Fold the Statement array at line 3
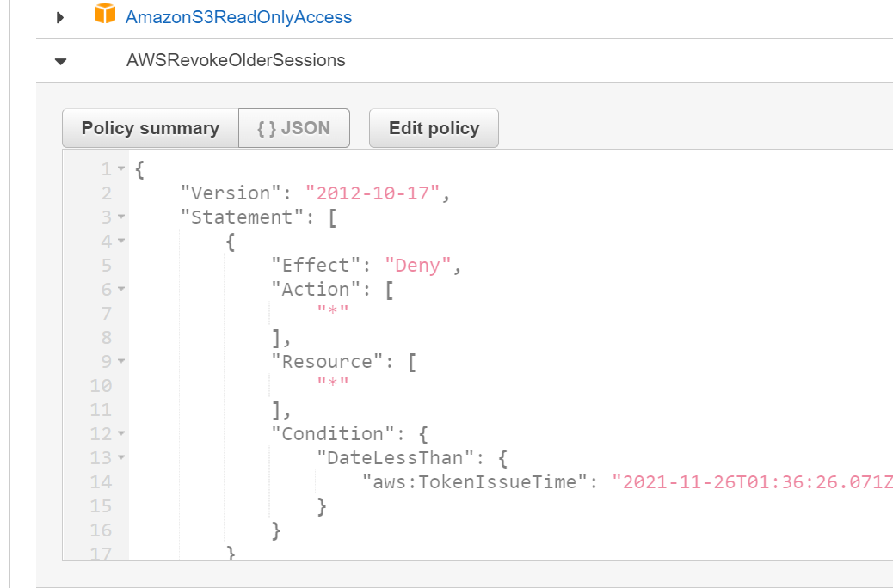 pos(121,217)
